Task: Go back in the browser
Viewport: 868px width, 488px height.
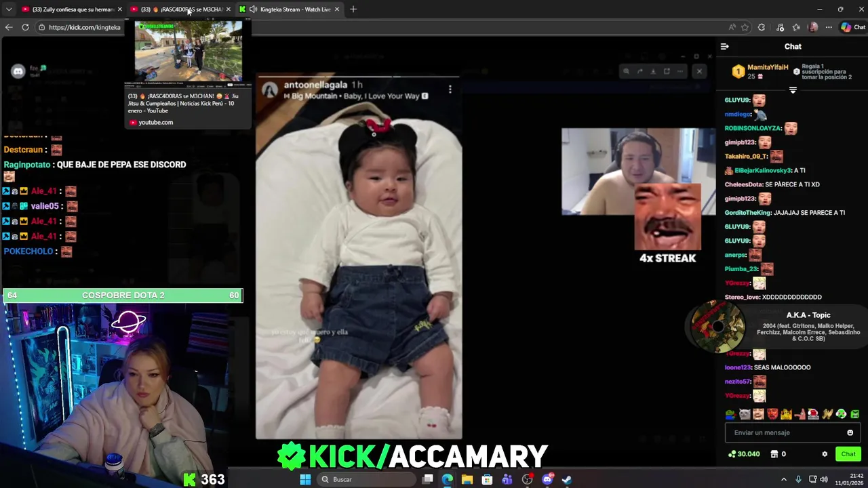Action: (x=8, y=27)
